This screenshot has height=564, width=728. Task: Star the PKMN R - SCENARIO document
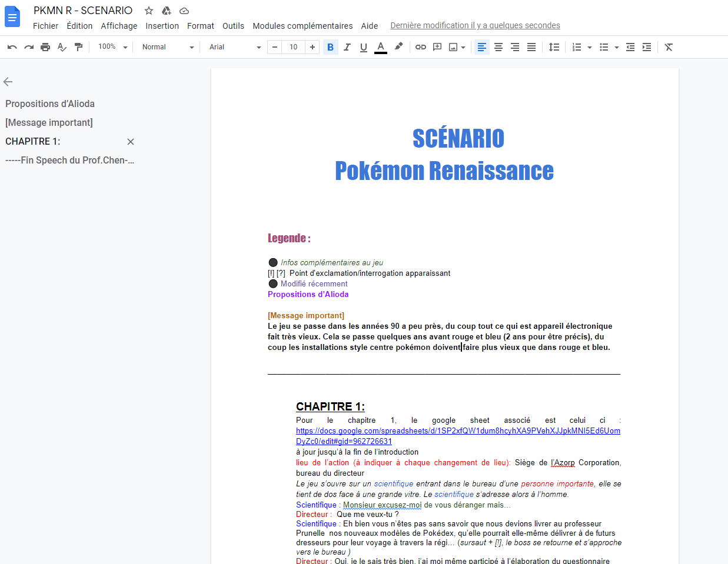pos(149,11)
